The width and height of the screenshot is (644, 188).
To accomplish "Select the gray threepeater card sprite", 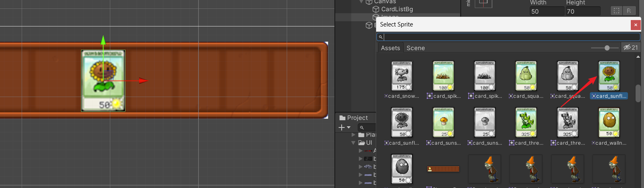I will [x=567, y=123].
